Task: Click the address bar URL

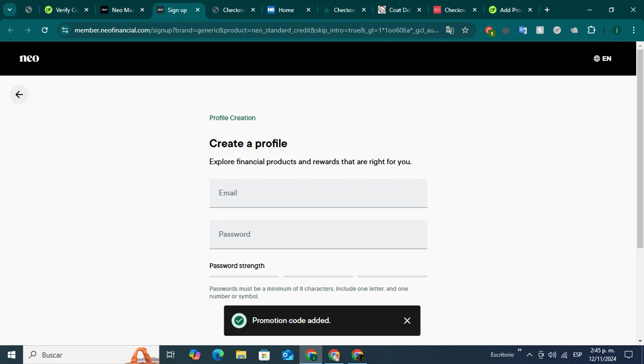Action: pyautogui.click(x=256, y=30)
